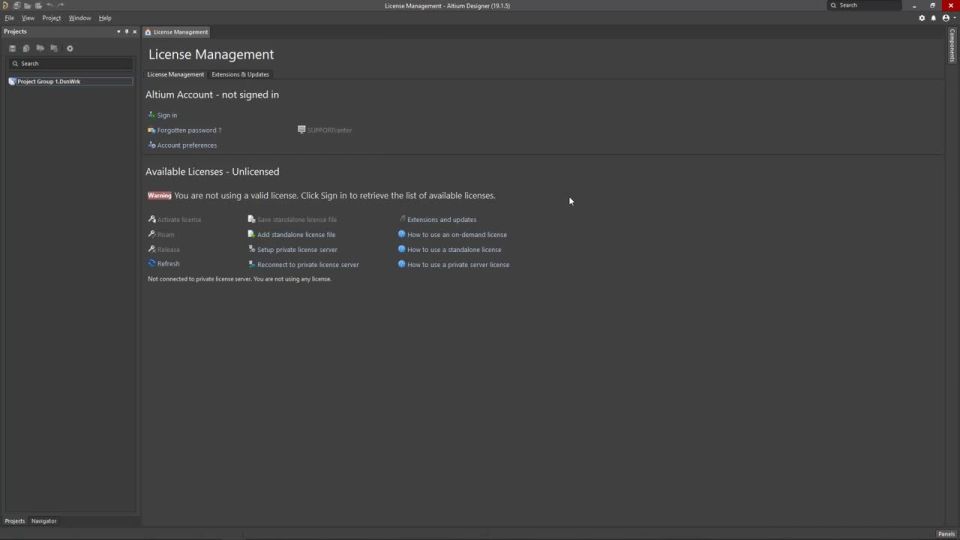Focus the Projects panel Search field
This screenshot has width=960, height=540.
point(70,64)
